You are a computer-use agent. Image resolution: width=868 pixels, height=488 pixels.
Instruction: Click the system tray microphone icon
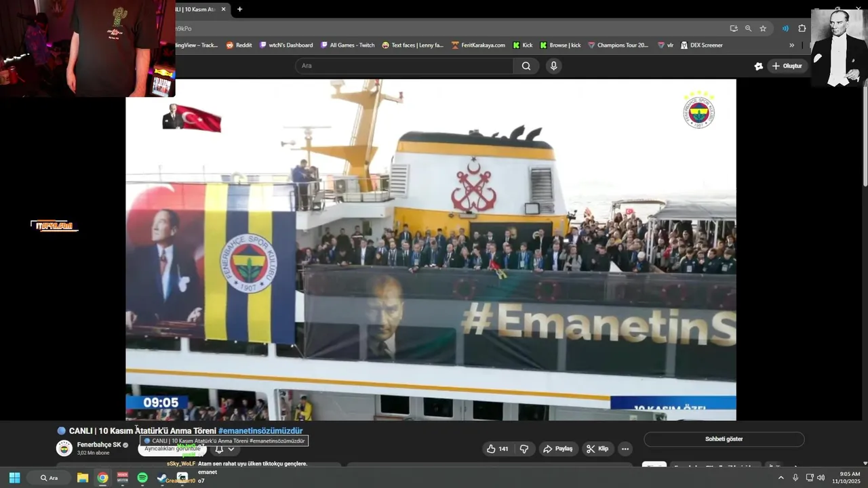795,478
